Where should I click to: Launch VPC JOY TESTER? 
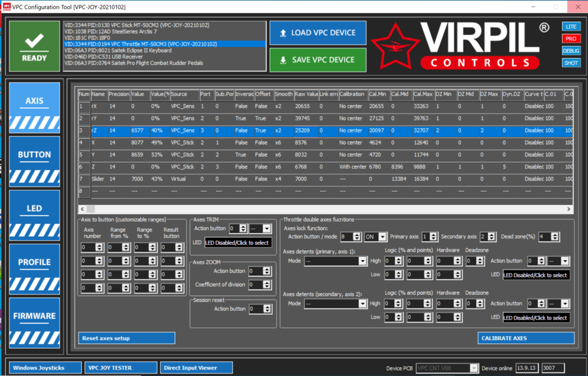tap(121, 368)
